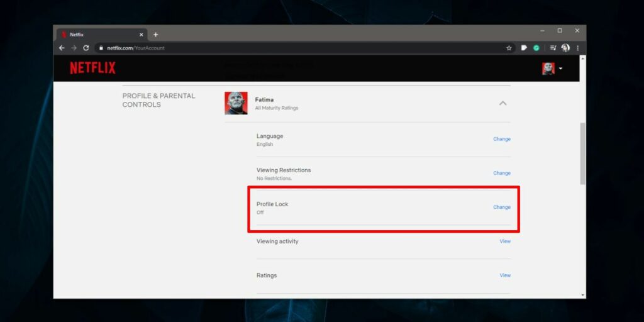
Task: Bookmark this page with the star icon
Action: pyautogui.click(x=509, y=48)
